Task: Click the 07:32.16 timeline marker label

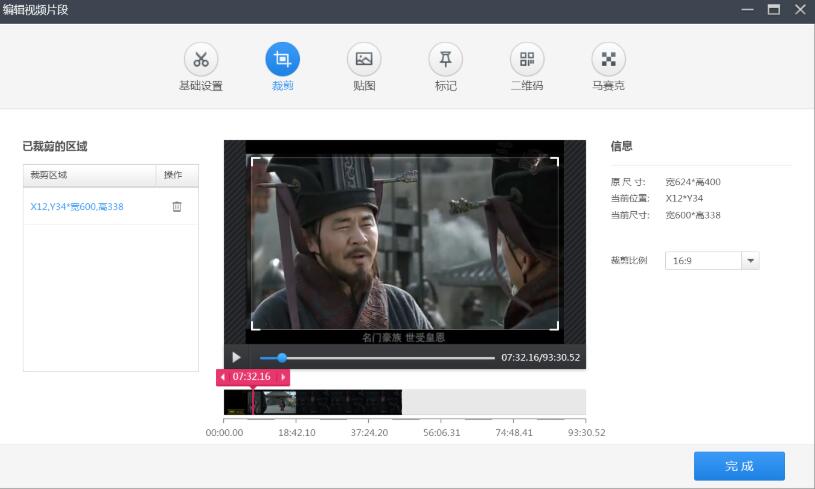Action: pyautogui.click(x=252, y=377)
